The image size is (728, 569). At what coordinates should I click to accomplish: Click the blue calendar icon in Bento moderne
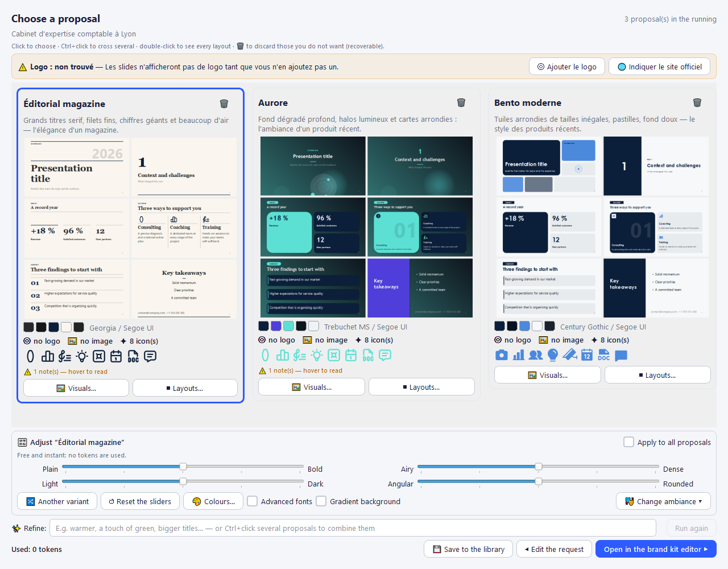[587, 355]
